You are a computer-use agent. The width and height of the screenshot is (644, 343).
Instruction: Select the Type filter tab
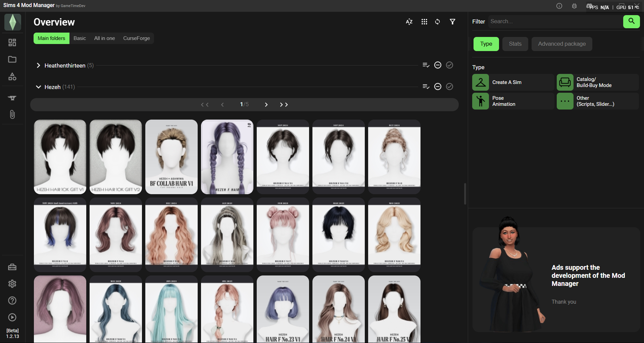(486, 44)
